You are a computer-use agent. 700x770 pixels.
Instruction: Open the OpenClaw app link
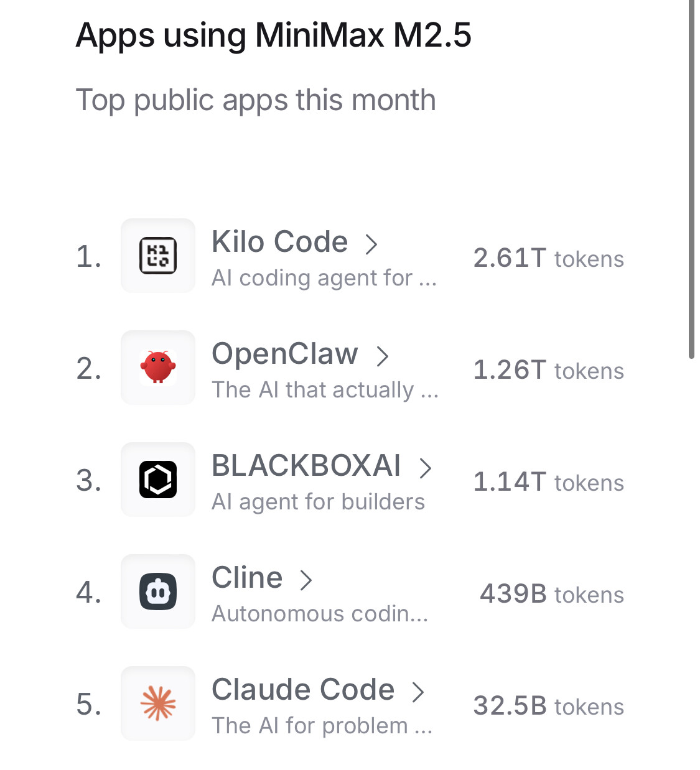click(285, 354)
